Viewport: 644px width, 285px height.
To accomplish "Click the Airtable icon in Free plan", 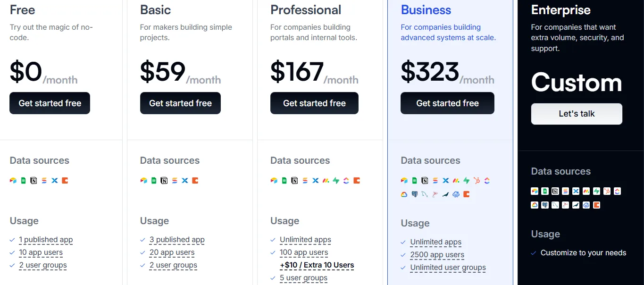I will tap(13, 180).
